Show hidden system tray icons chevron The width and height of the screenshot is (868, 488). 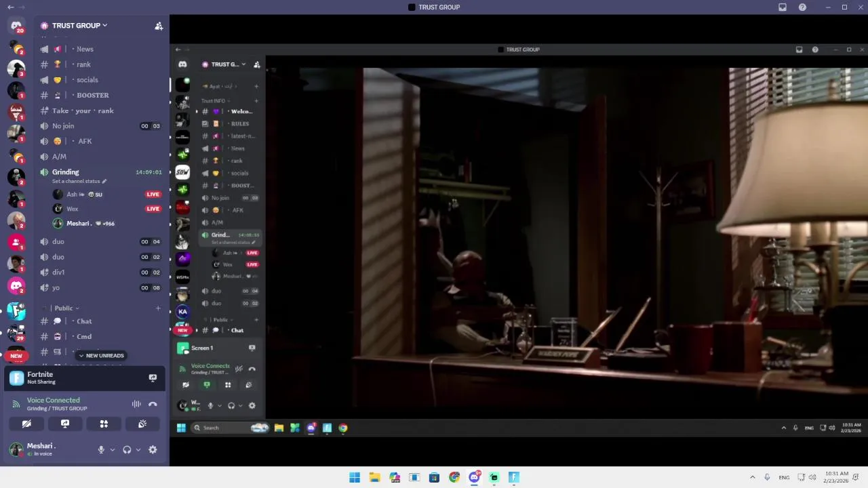click(x=752, y=477)
